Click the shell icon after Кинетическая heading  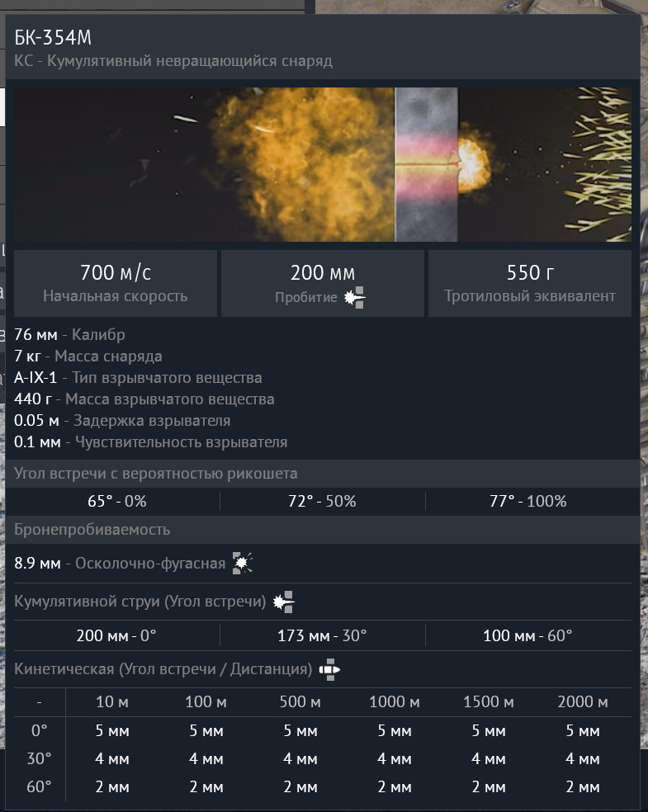330,669
